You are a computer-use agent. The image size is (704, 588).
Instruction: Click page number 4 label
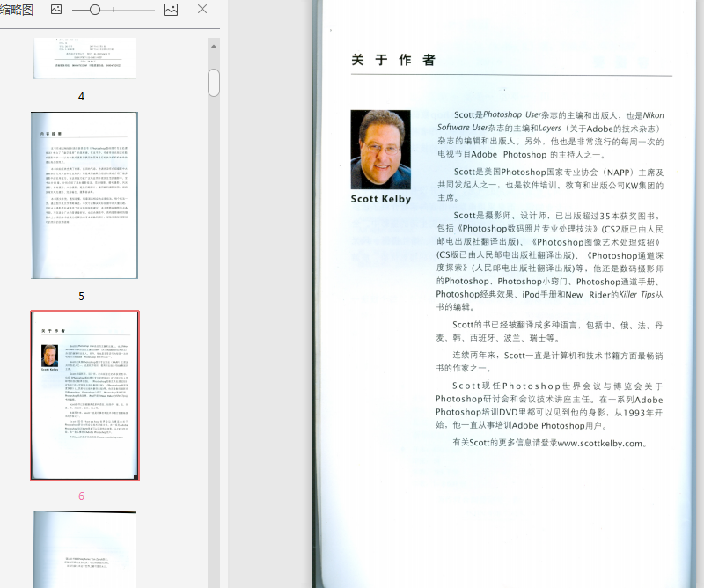pos(81,96)
